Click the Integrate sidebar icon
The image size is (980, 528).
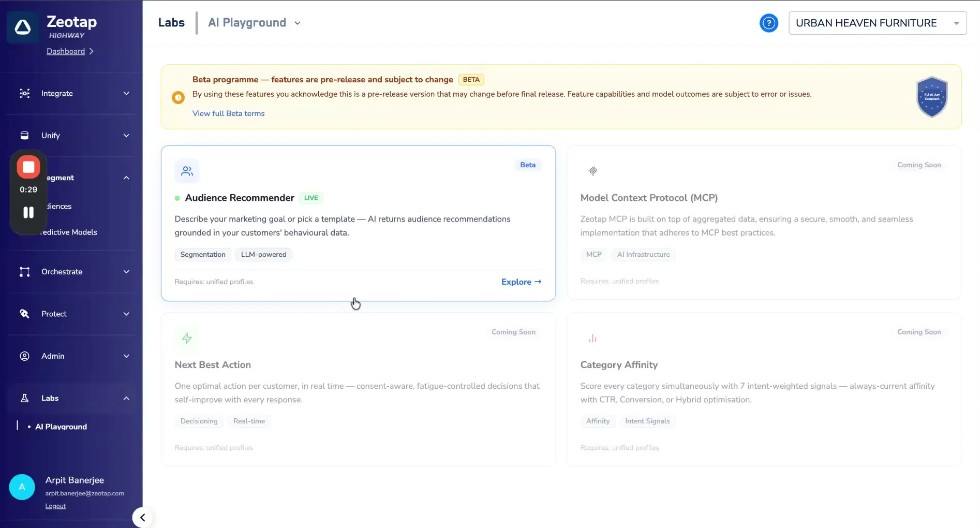click(x=24, y=93)
